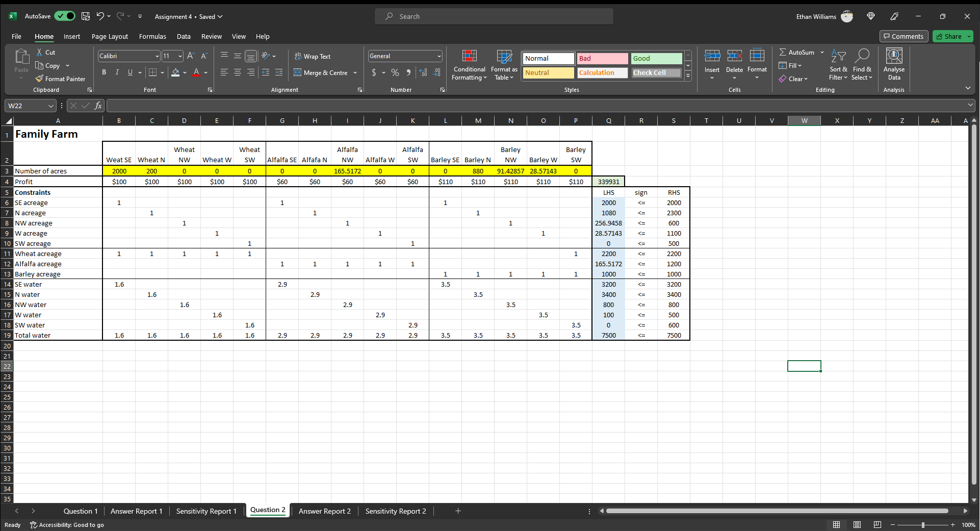The width and height of the screenshot is (980, 531).
Task: Toggle AutoSave off
Action: pos(65,16)
